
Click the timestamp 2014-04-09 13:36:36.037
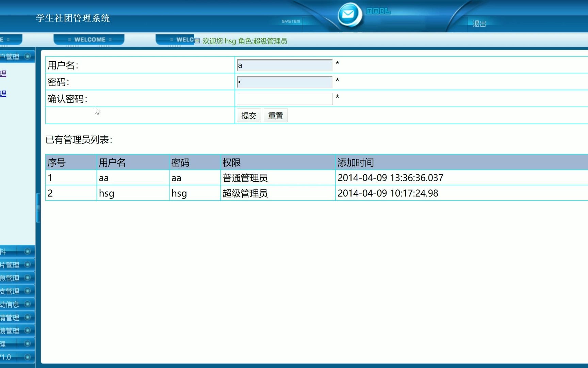click(x=390, y=178)
